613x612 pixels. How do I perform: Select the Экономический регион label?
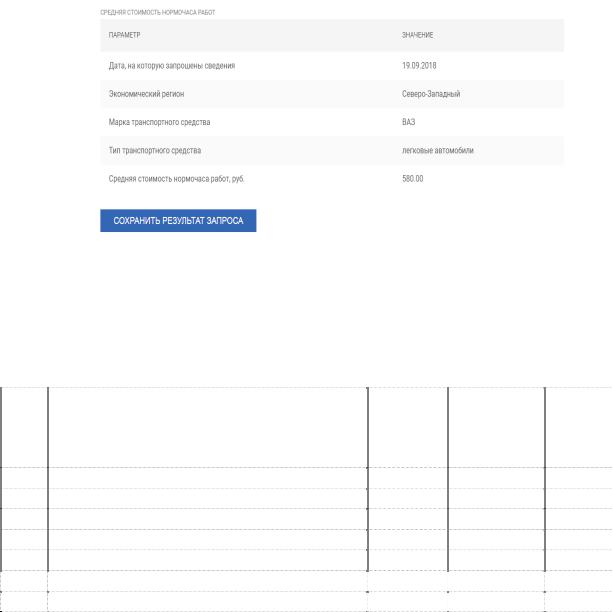[146, 94]
